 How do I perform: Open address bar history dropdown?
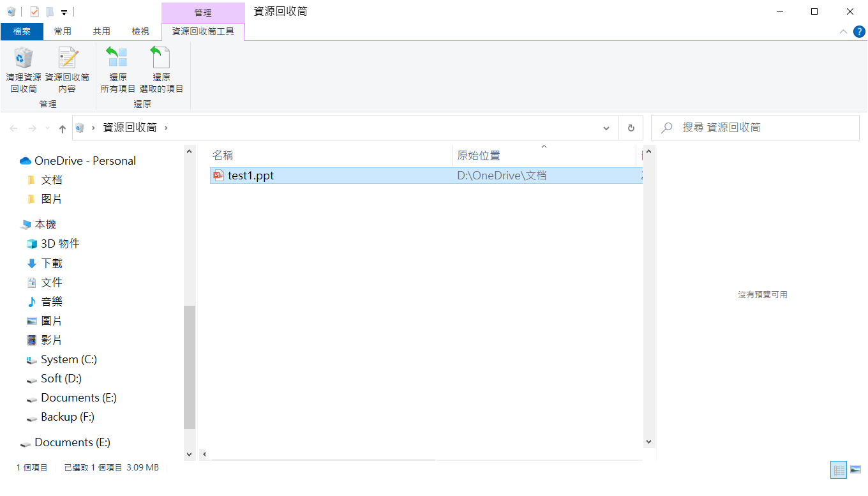(606, 128)
